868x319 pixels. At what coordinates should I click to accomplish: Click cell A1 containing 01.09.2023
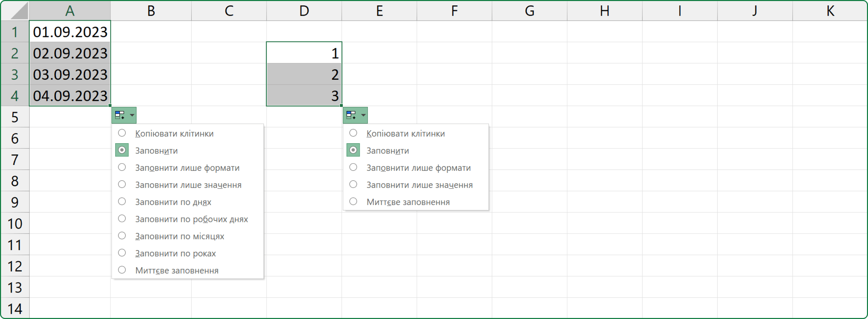coord(70,32)
